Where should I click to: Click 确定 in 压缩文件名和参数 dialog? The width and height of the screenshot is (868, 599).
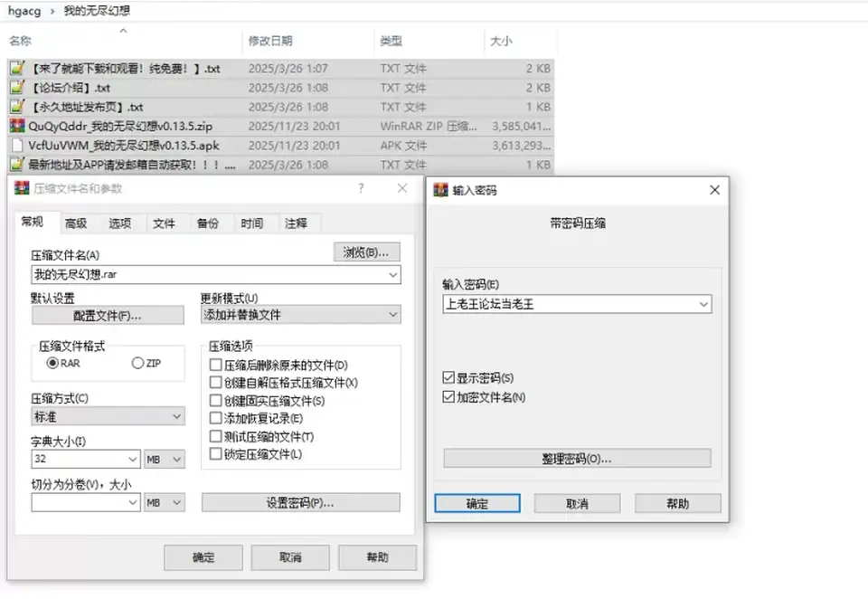pyautogui.click(x=203, y=556)
